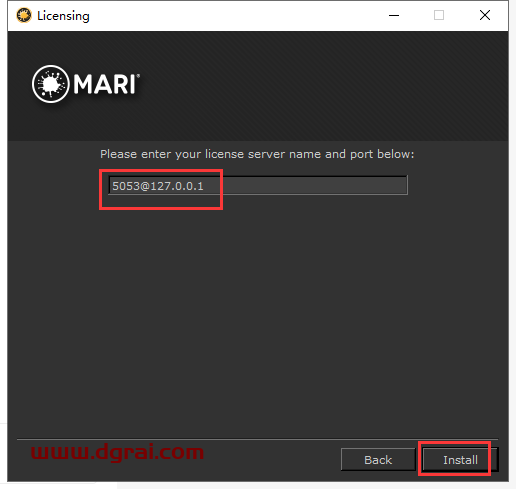Click the disabled maximize window icon
Image resolution: width=516 pixels, height=489 pixels.
[439, 15]
